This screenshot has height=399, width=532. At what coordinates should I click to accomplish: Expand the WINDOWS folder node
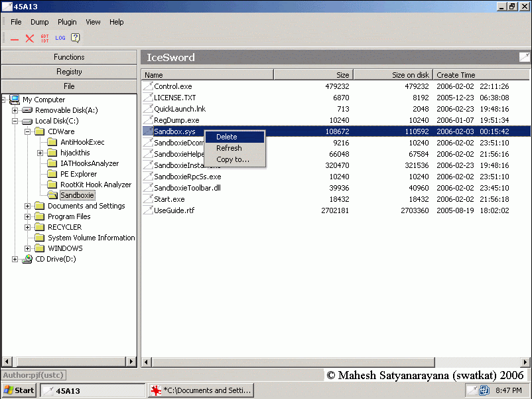pos(27,248)
